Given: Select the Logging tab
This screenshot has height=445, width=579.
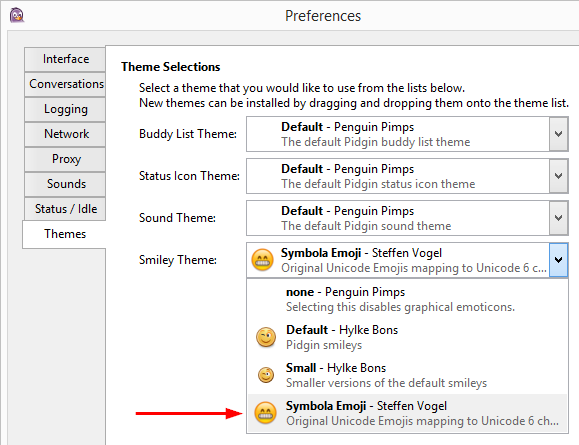Looking at the screenshot, I should coord(65,109).
